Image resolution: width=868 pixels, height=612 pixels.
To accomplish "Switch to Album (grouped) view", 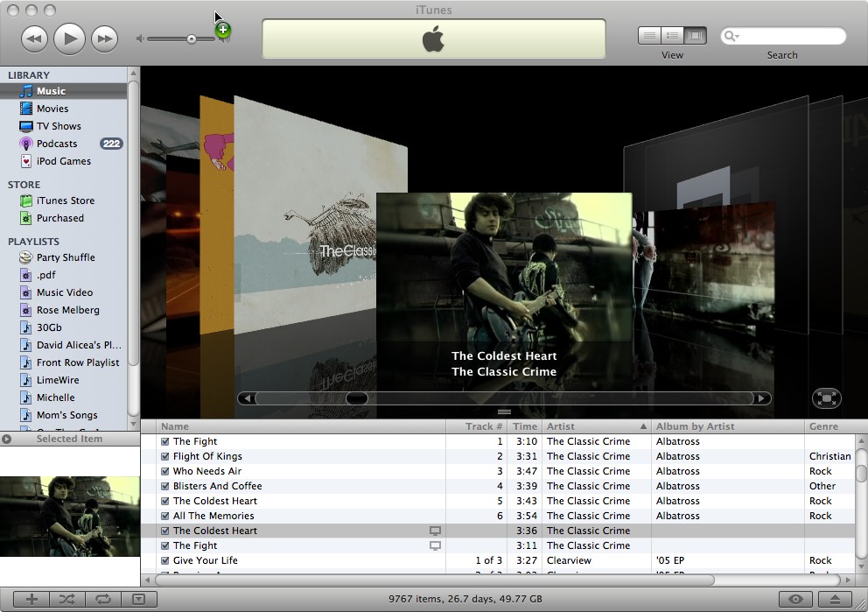I will tap(672, 36).
